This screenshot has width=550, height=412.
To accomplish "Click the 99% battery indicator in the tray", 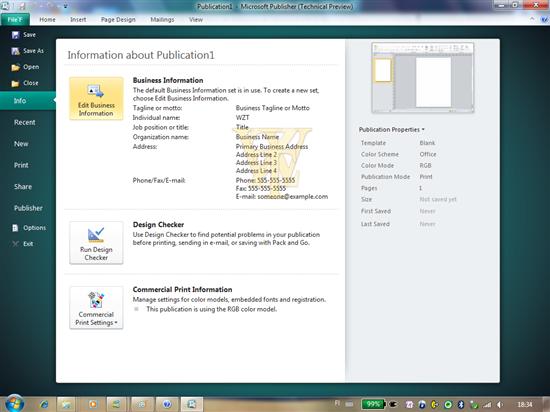I will 373,404.
